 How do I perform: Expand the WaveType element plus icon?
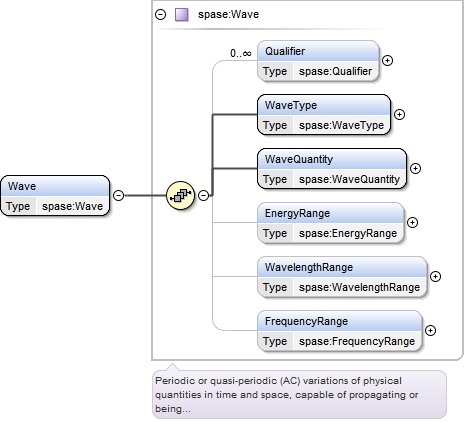tap(399, 115)
